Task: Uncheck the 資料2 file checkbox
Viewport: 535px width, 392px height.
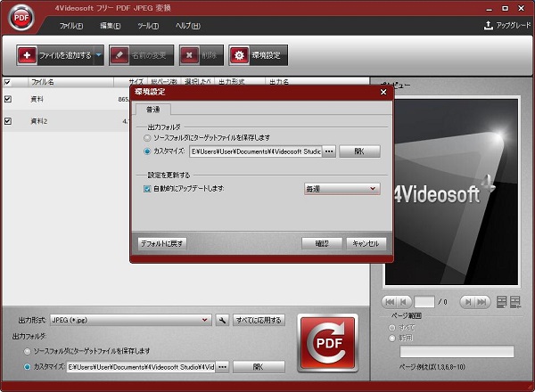Action: tap(8, 120)
